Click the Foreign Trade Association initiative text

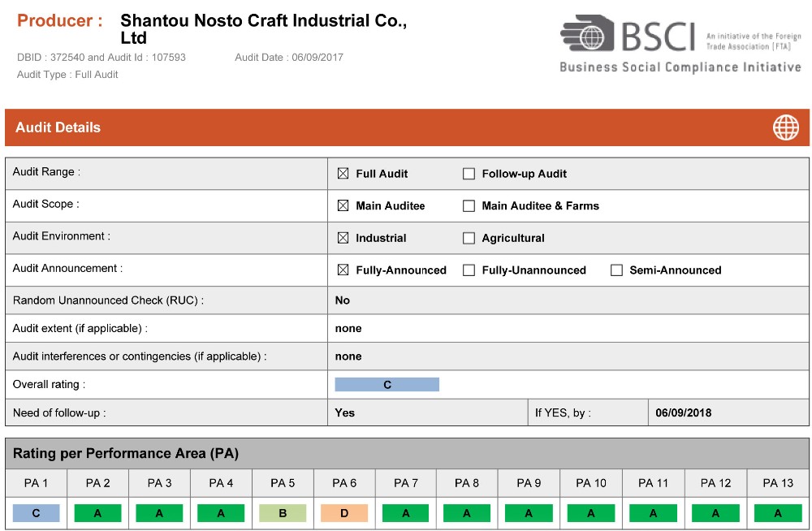tap(754, 41)
